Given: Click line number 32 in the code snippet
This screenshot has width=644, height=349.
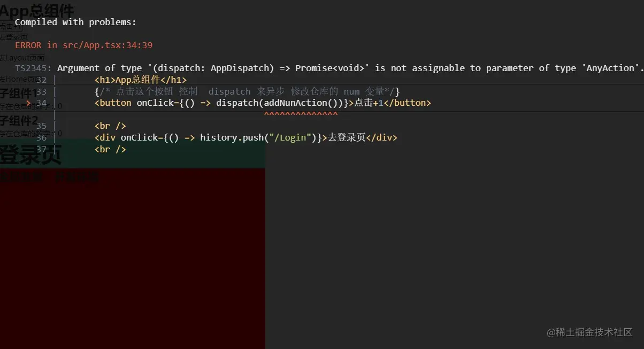Looking at the screenshot, I should coord(41,79).
